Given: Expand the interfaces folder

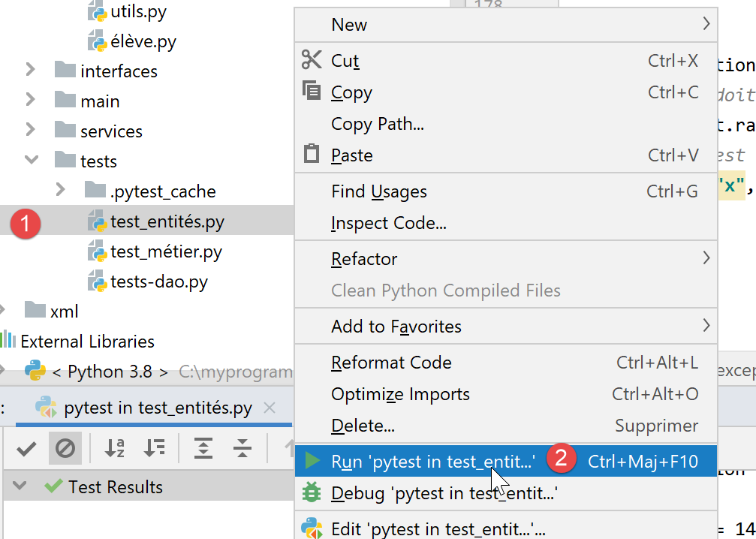Looking at the screenshot, I should [x=31, y=71].
